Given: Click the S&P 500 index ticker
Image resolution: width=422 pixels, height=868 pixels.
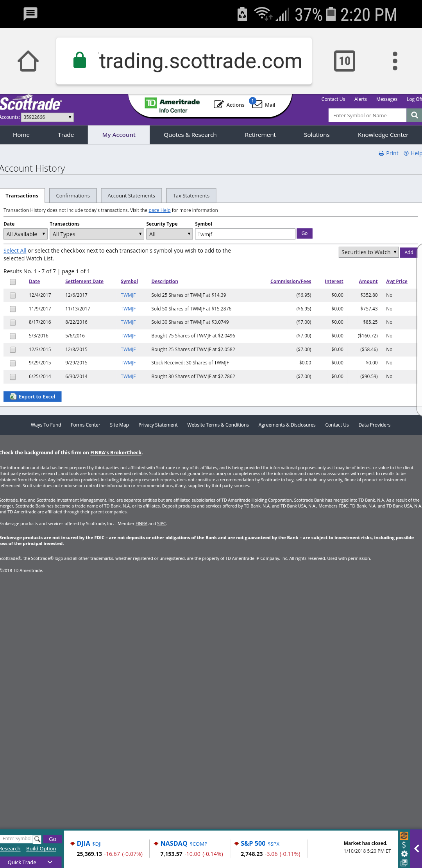Looking at the screenshot, I should tap(267, 848).
